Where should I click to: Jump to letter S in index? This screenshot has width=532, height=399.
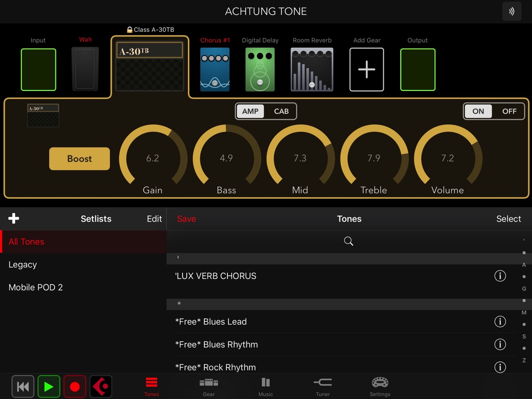[x=524, y=336]
